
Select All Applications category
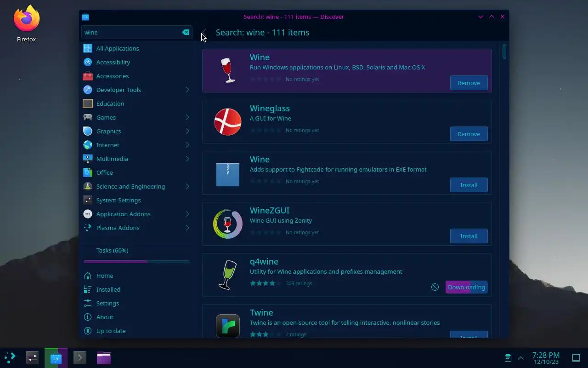(x=136, y=48)
